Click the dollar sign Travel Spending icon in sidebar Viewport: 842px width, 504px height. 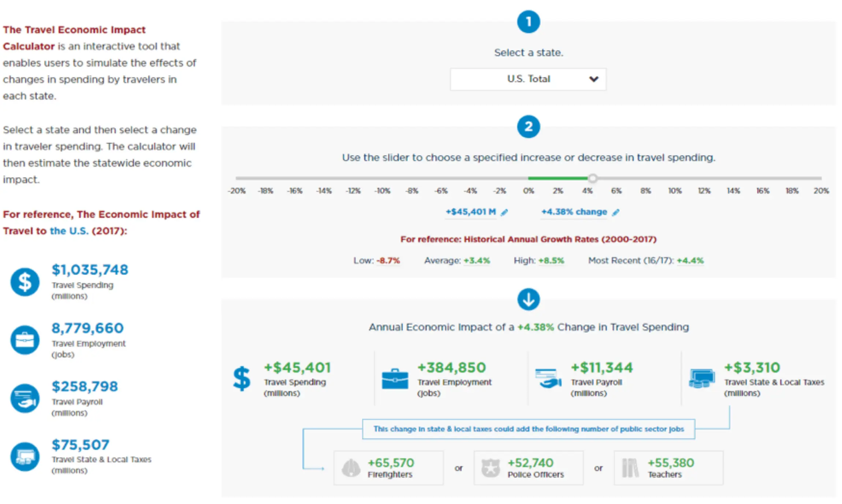[x=25, y=282]
